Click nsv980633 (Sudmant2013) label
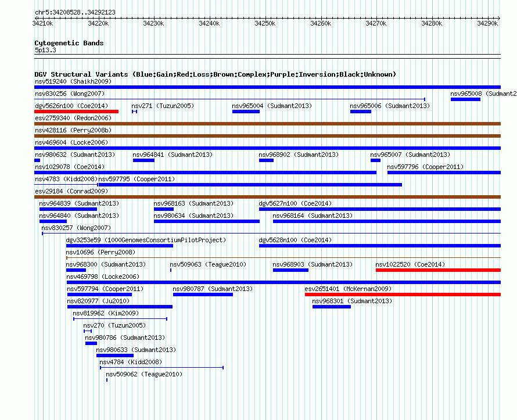The width and height of the screenshot is (517, 420). click(x=136, y=350)
